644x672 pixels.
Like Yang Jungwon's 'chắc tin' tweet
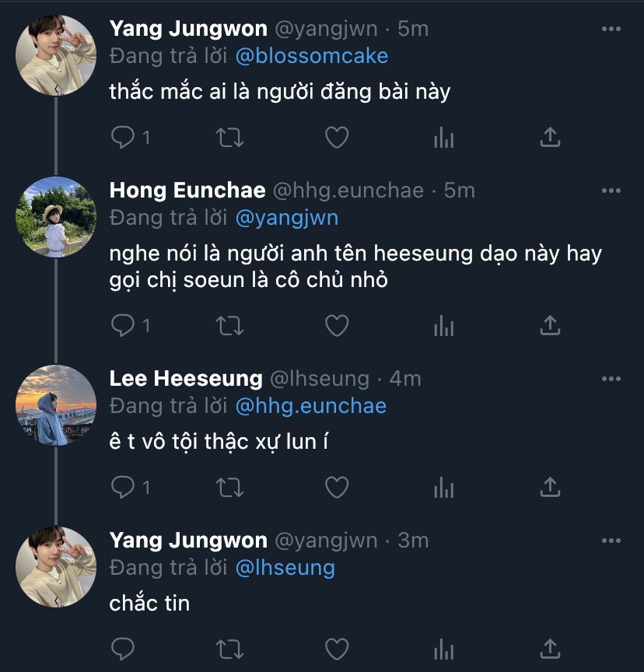click(x=336, y=648)
